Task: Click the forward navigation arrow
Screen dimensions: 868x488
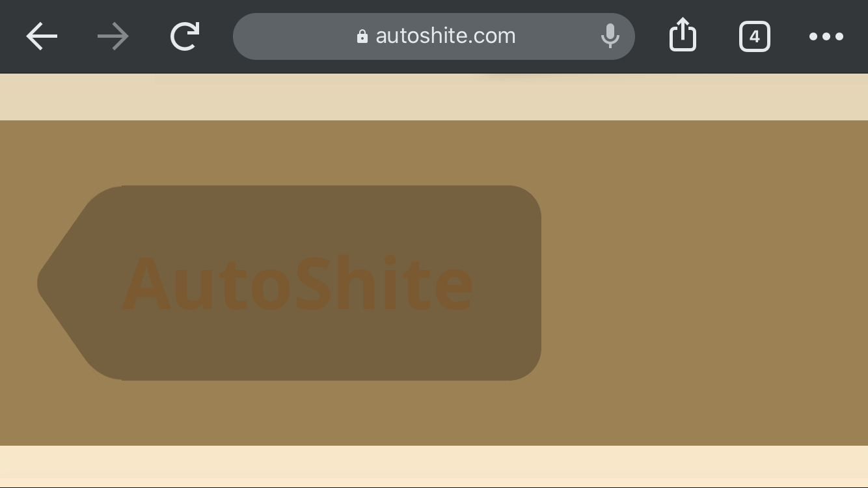Action: (113, 36)
